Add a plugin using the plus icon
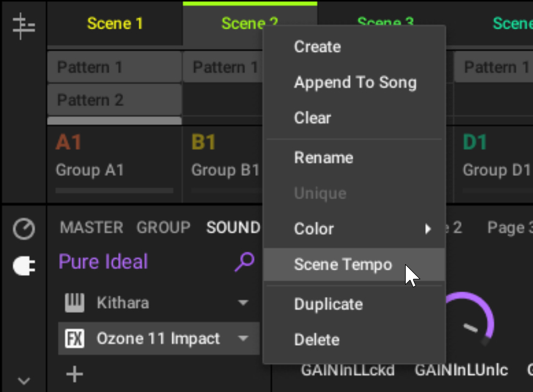Viewport: 533px width, 392px height. (x=74, y=375)
